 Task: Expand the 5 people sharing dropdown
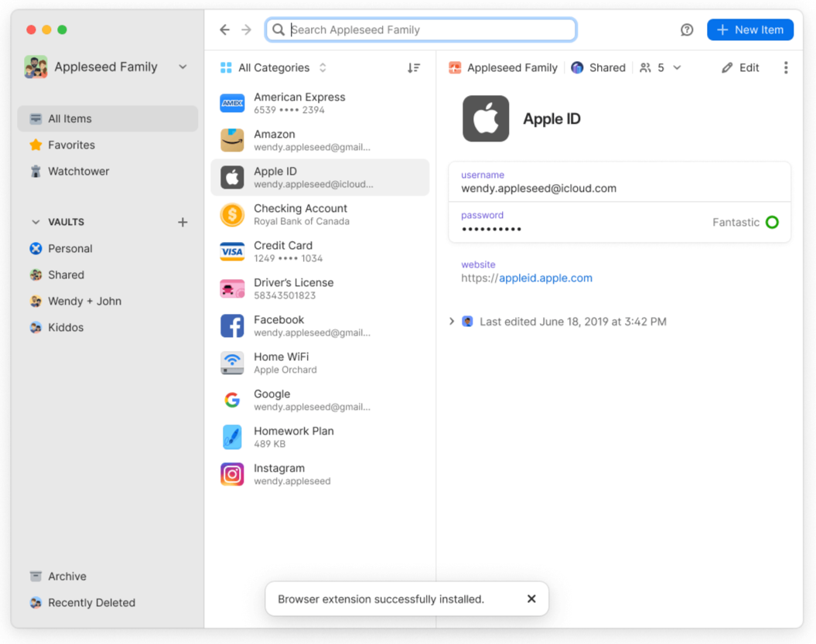660,67
